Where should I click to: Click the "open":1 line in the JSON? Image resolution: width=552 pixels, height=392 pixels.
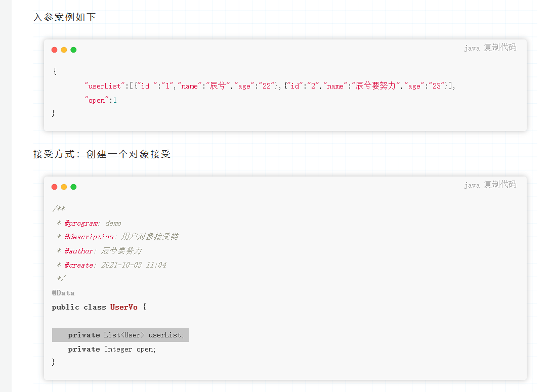[101, 100]
